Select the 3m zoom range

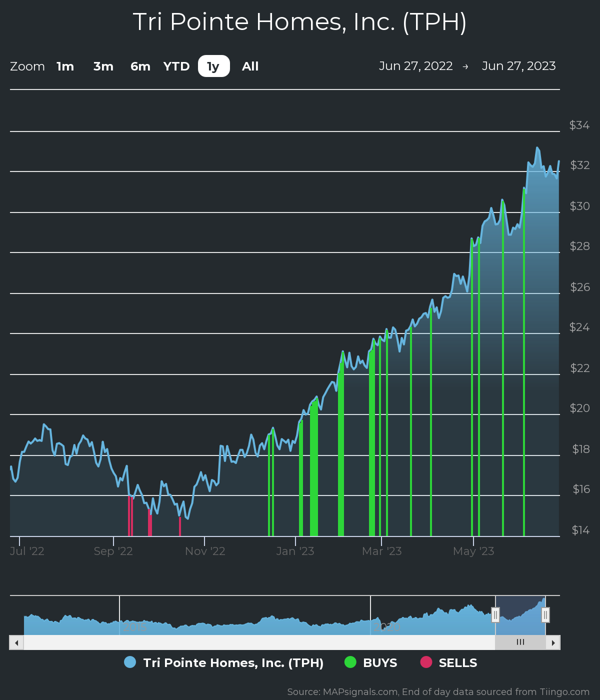tap(103, 66)
